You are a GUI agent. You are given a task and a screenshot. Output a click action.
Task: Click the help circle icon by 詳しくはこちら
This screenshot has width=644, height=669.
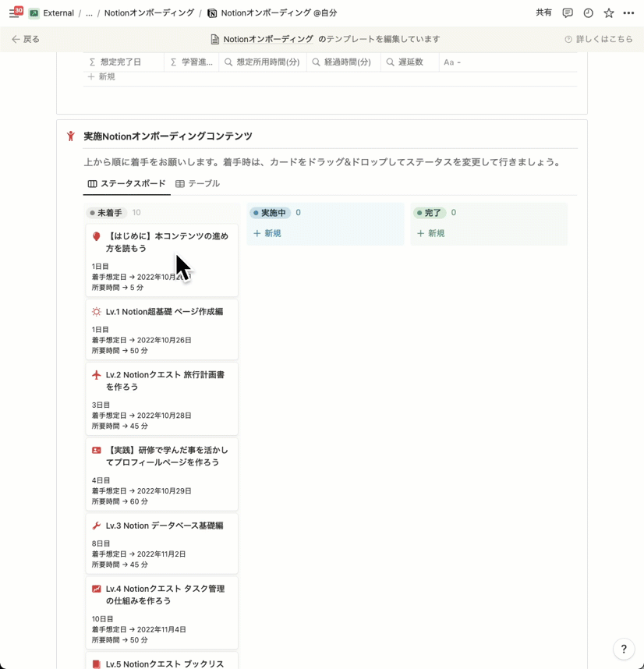[568, 39]
